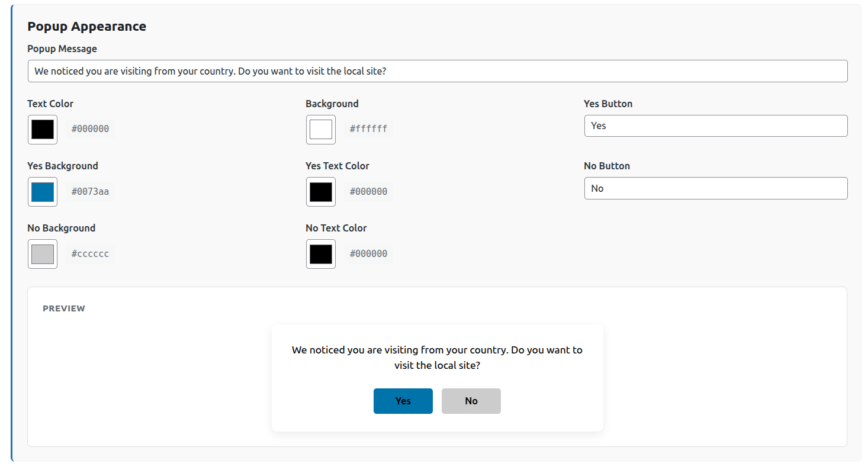Open the Background color swatch
This screenshot has height=476, width=868.
click(x=321, y=130)
